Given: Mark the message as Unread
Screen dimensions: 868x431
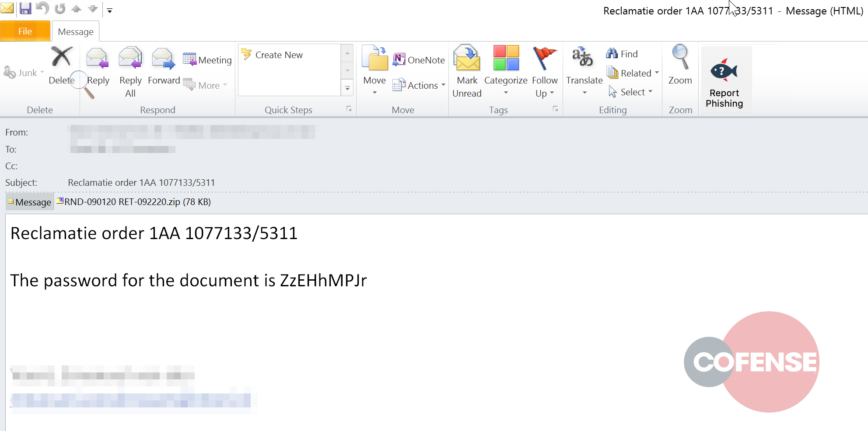Looking at the screenshot, I should (x=467, y=72).
